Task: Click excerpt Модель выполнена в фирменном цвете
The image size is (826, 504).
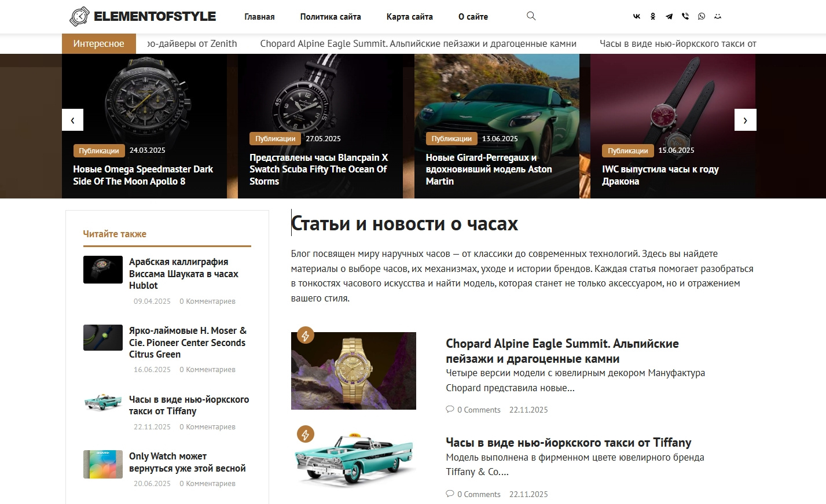Action: [575, 465]
